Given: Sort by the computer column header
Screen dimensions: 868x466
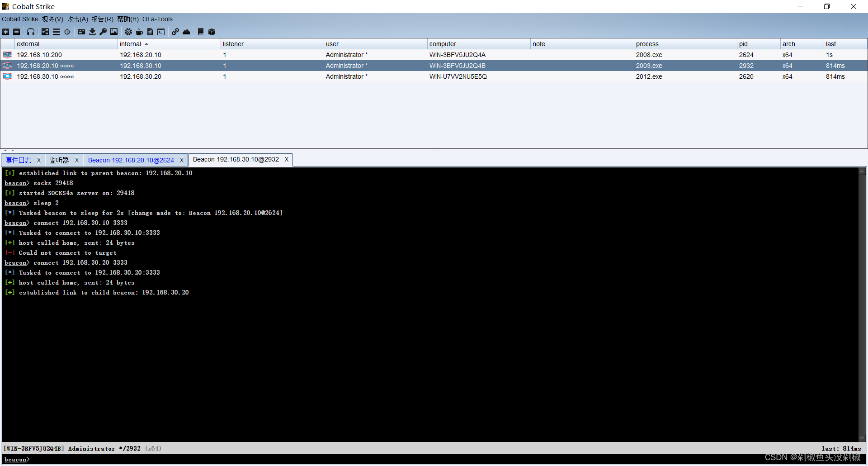Looking at the screenshot, I should 479,44.
